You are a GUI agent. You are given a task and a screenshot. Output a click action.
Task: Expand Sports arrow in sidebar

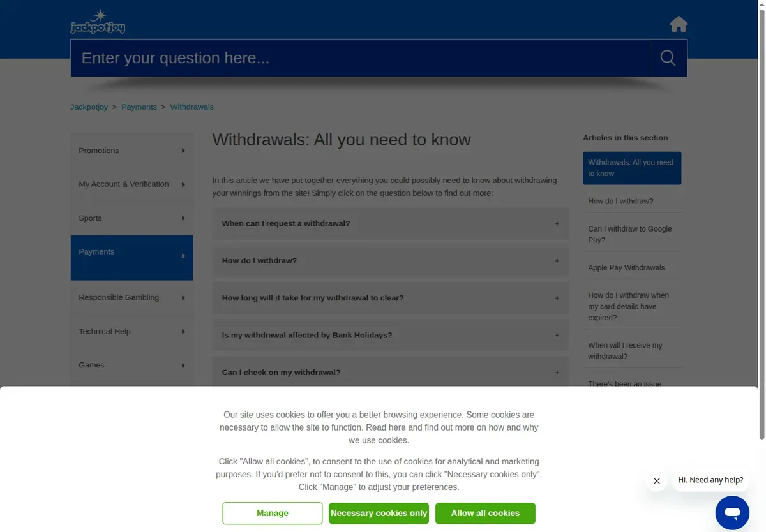[183, 218]
